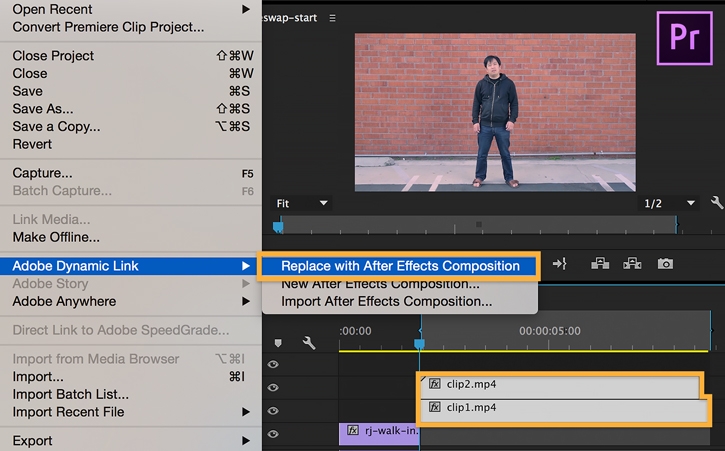Click the Adobe Premiere Pro logo
Screen dimensions: 725x451
click(684, 39)
